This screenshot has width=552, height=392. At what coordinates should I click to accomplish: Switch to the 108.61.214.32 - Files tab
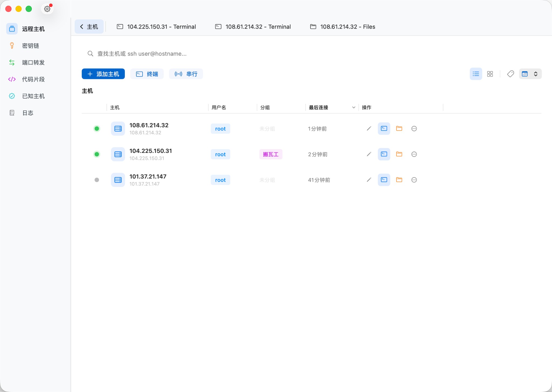342,27
